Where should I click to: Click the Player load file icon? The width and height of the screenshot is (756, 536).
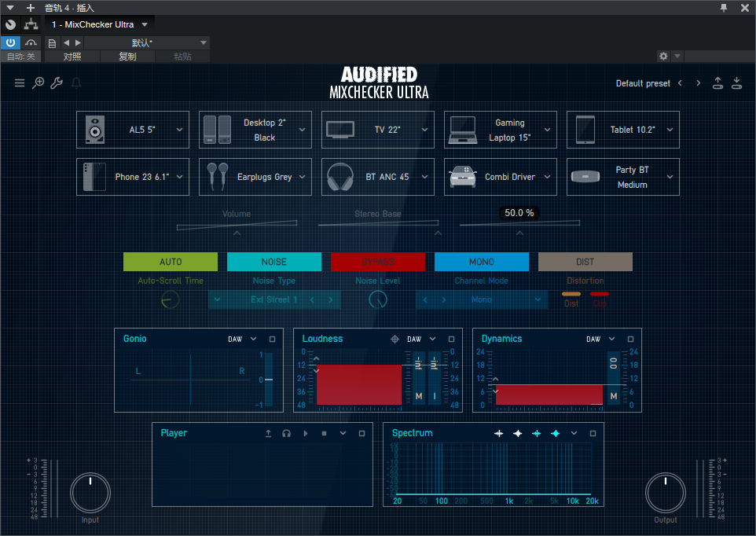[268, 434]
